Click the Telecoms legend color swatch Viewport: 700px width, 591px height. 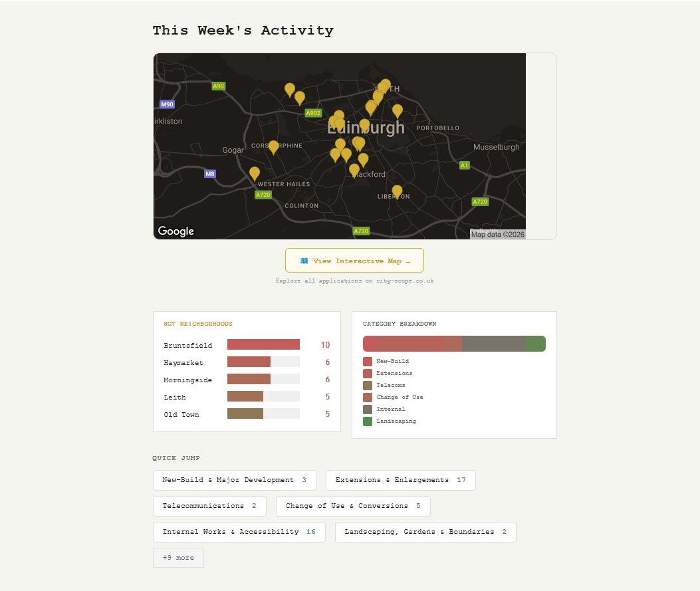coord(368,386)
